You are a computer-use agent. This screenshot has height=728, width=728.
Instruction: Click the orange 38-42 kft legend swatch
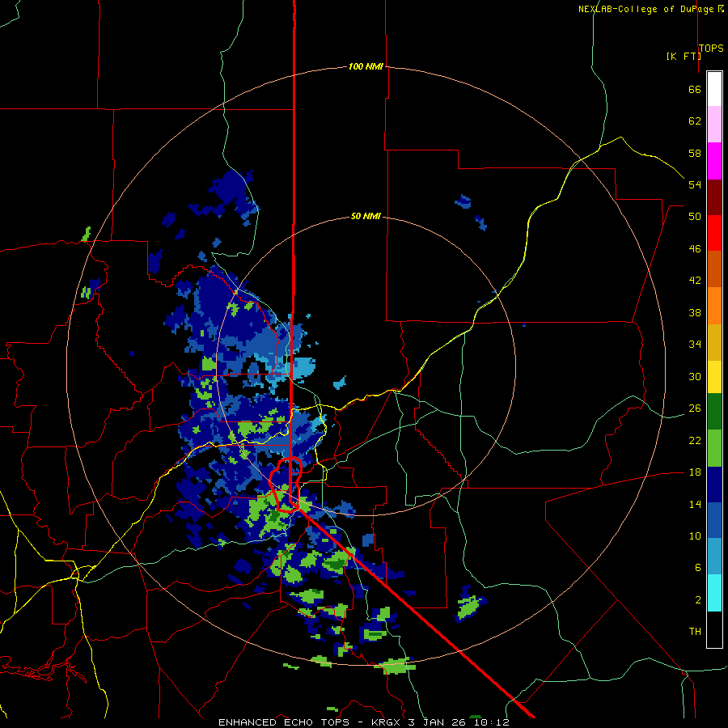coord(714,306)
